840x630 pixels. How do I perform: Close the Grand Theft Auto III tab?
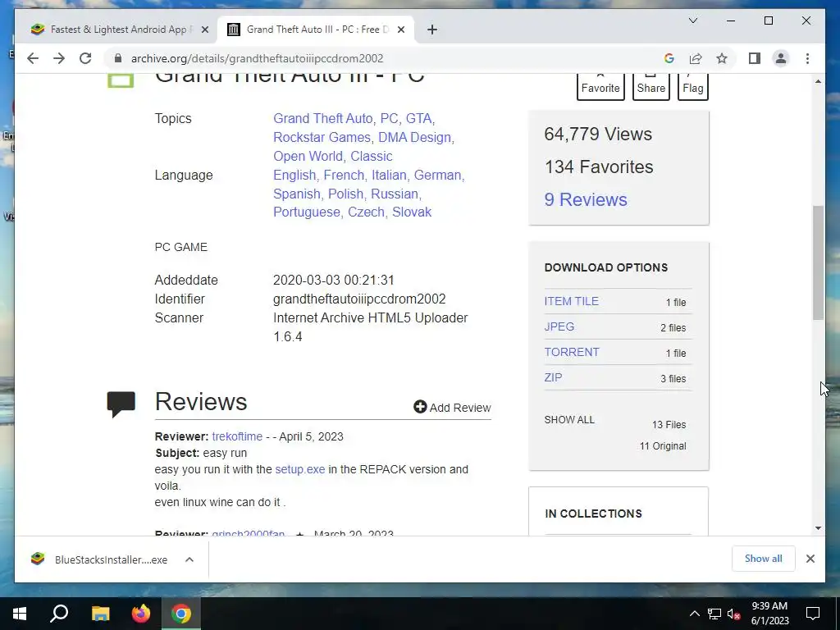[x=400, y=30]
